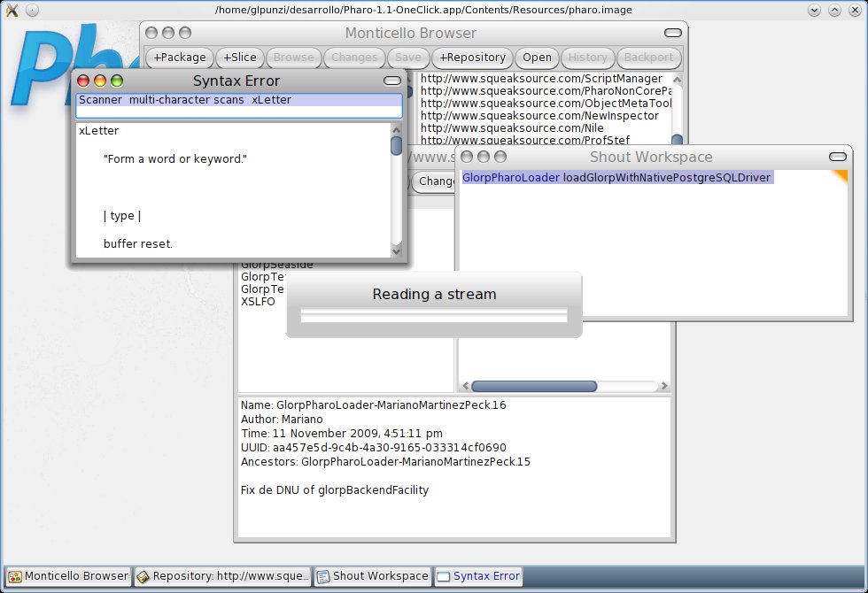
Task: Click the left arrow of the horizontal scrollbar
Action: [x=466, y=386]
